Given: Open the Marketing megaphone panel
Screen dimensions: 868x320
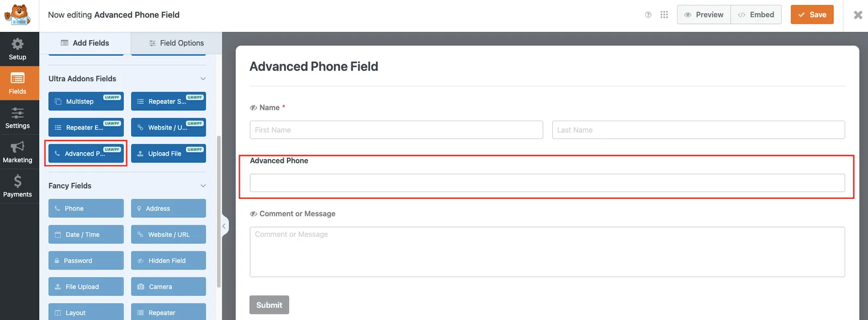Looking at the screenshot, I should [x=17, y=152].
